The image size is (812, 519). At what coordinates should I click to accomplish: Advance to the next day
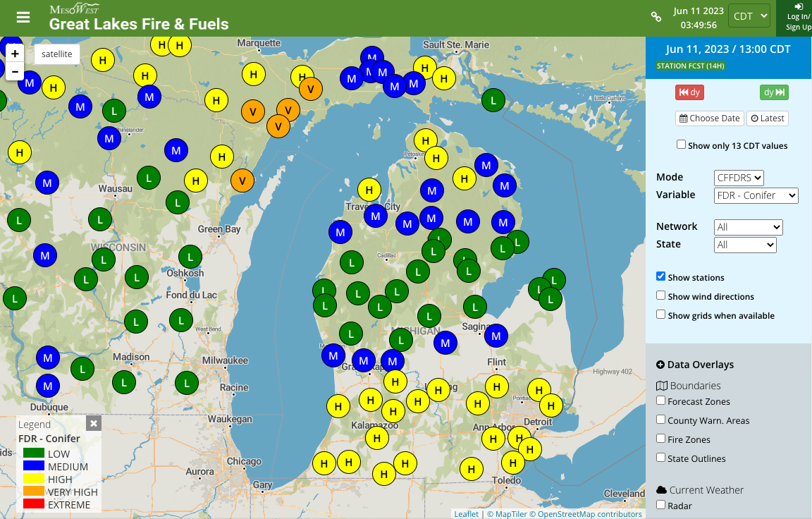pos(773,92)
